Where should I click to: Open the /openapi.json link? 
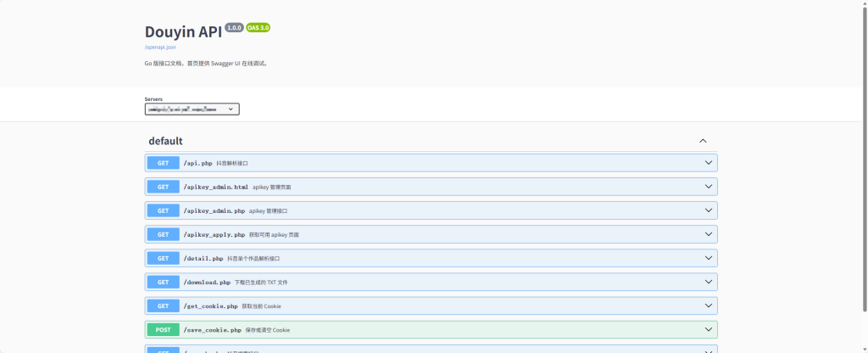(160, 48)
